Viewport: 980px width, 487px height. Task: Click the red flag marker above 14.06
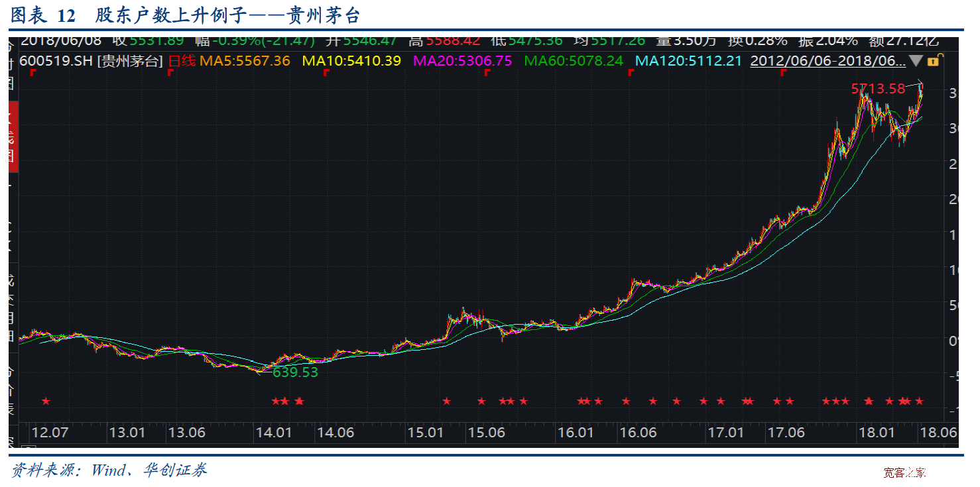click(326, 72)
